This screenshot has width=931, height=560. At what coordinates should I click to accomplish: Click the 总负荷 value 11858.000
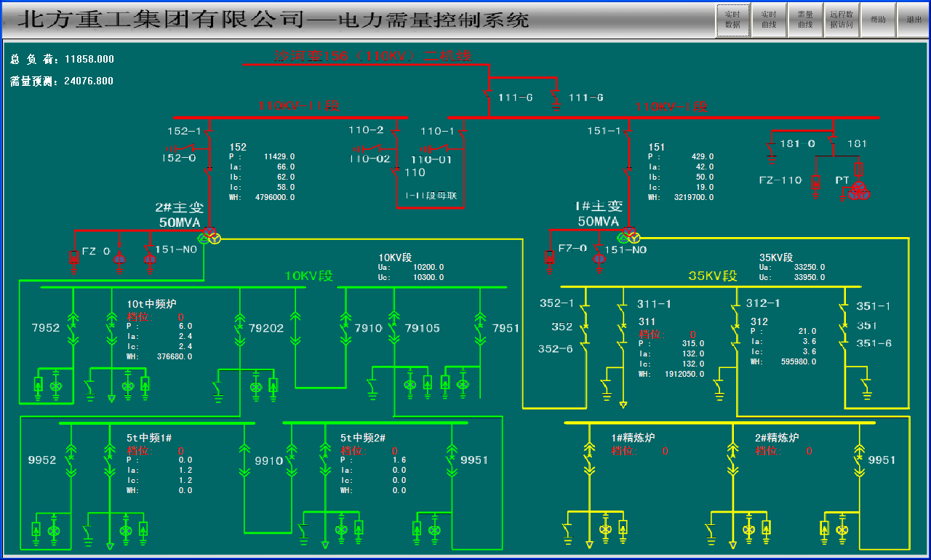[89, 60]
